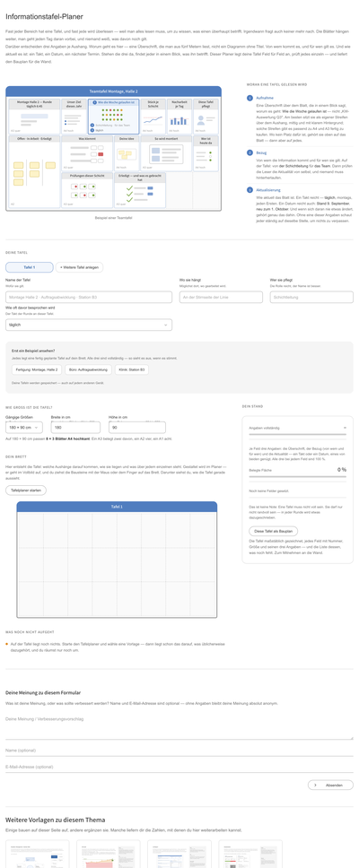
Task: Click the 'Stück je Schicht' chart tile
Action: coord(153,117)
